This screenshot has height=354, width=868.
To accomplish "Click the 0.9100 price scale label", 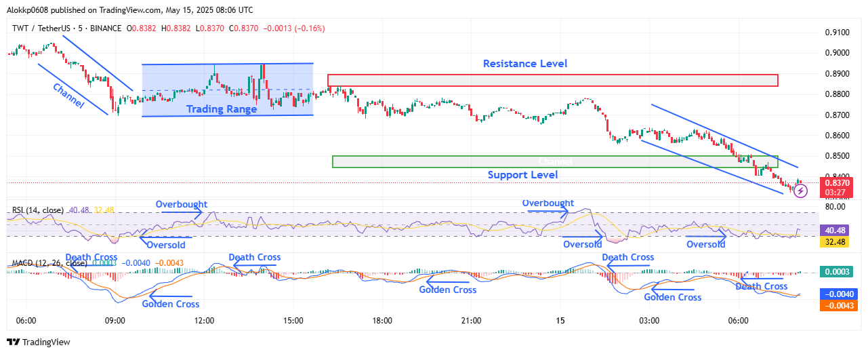I will coord(837,32).
